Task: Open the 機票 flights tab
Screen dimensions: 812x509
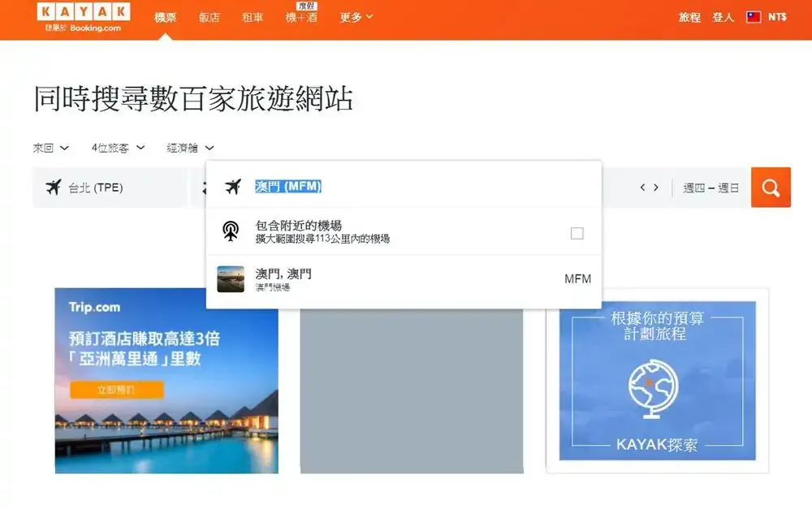Action: [165, 18]
